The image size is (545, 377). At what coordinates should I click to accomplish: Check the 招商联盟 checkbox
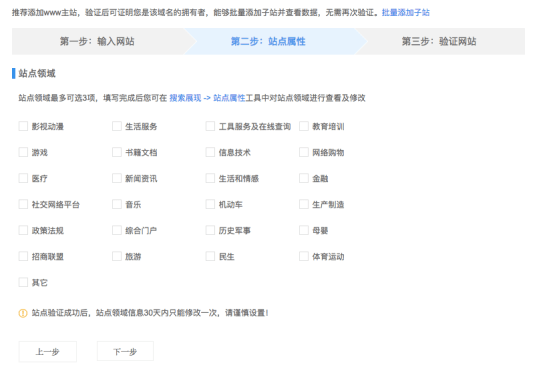coord(23,256)
